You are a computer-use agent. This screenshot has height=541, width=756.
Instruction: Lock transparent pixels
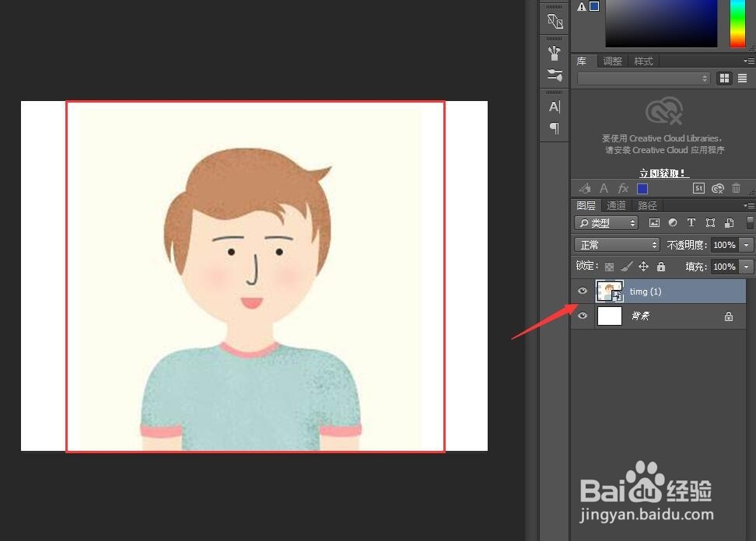pos(610,267)
